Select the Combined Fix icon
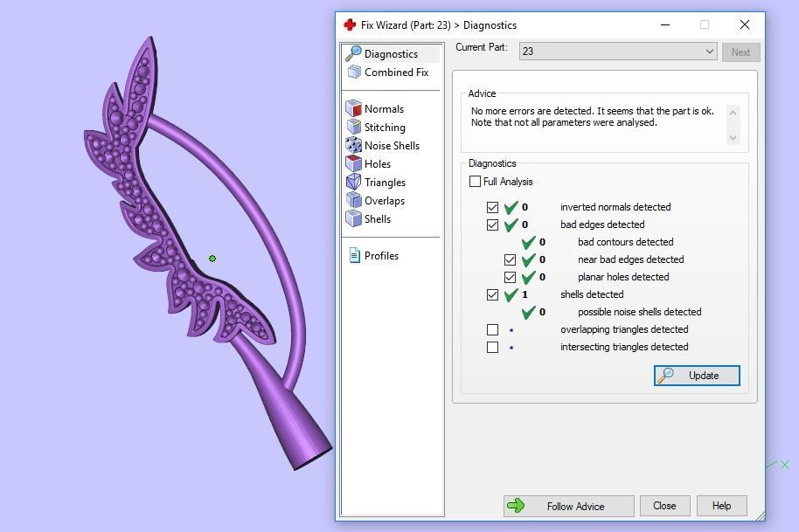The image size is (799, 532). (x=353, y=73)
